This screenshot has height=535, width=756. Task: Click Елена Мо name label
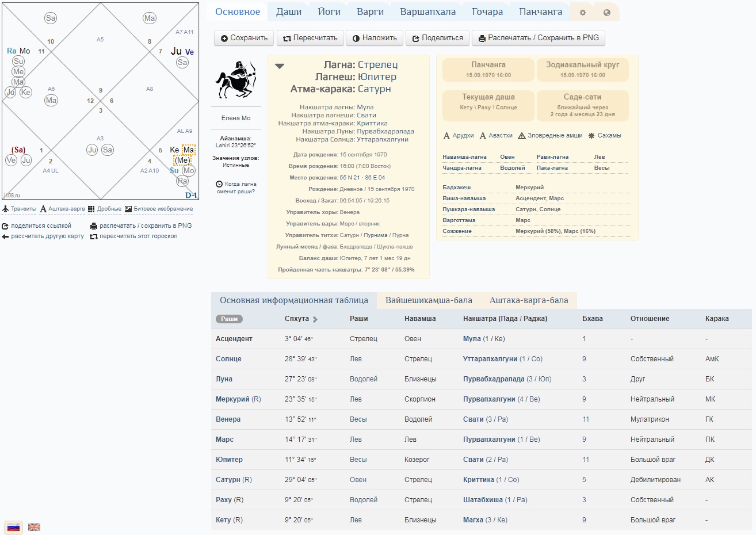click(236, 118)
